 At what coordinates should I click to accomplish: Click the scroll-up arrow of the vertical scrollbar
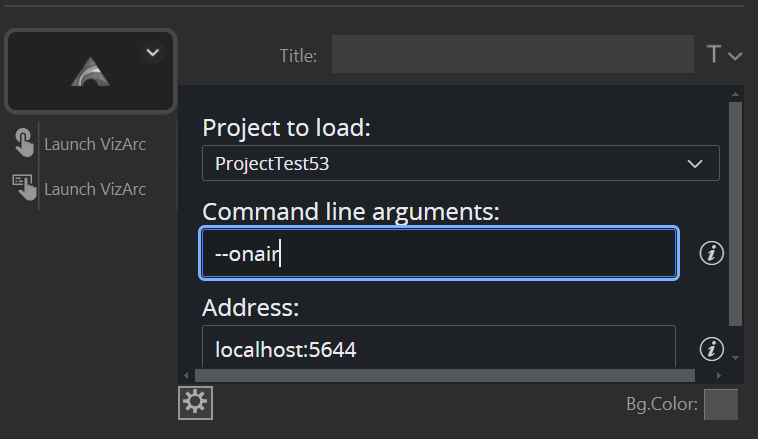point(736,93)
